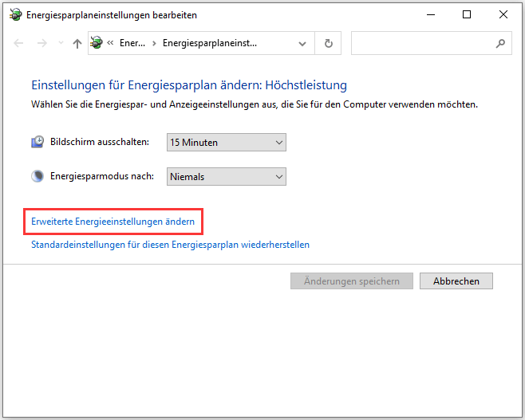
Task: Open the 'Energiesparmodus nach' dropdown
Action: coord(227,177)
